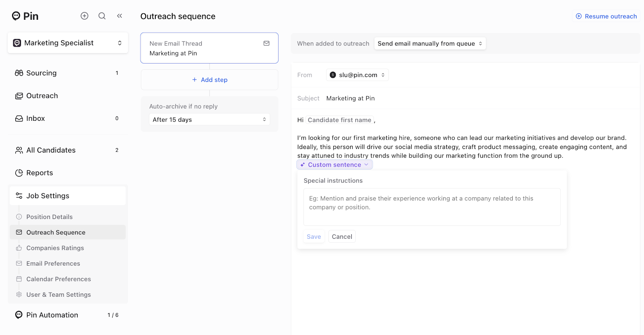Open the Auto-archive After 15 days dropdown
The image size is (644, 335).
pyautogui.click(x=209, y=120)
